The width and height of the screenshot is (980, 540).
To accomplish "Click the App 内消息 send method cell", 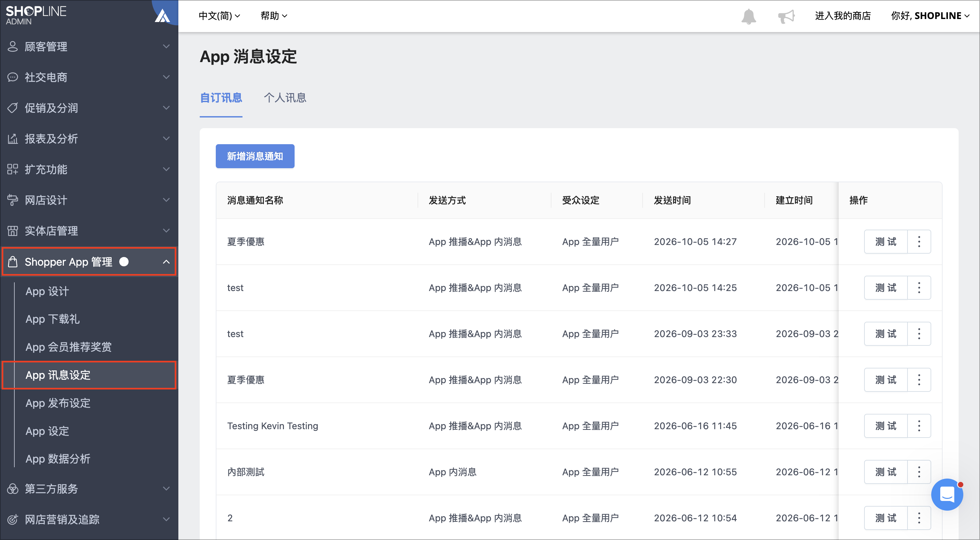I will (452, 472).
